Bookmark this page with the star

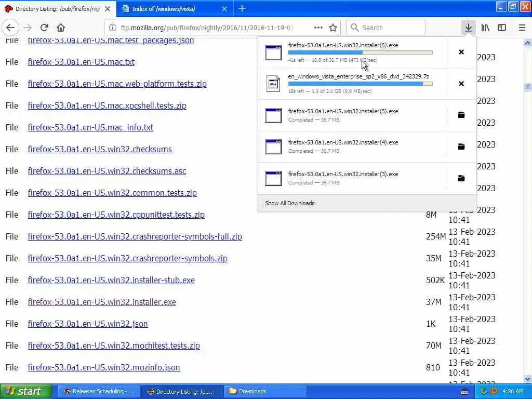(333, 28)
